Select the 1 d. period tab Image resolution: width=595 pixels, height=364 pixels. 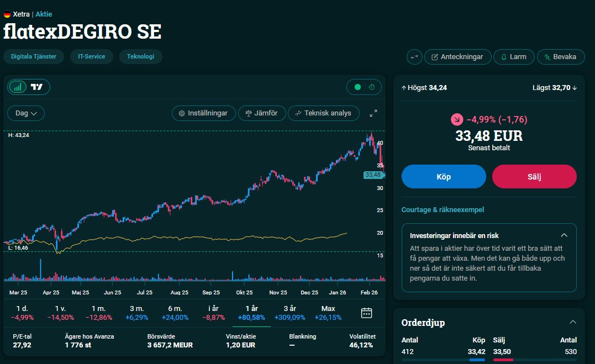pos(22,313)
